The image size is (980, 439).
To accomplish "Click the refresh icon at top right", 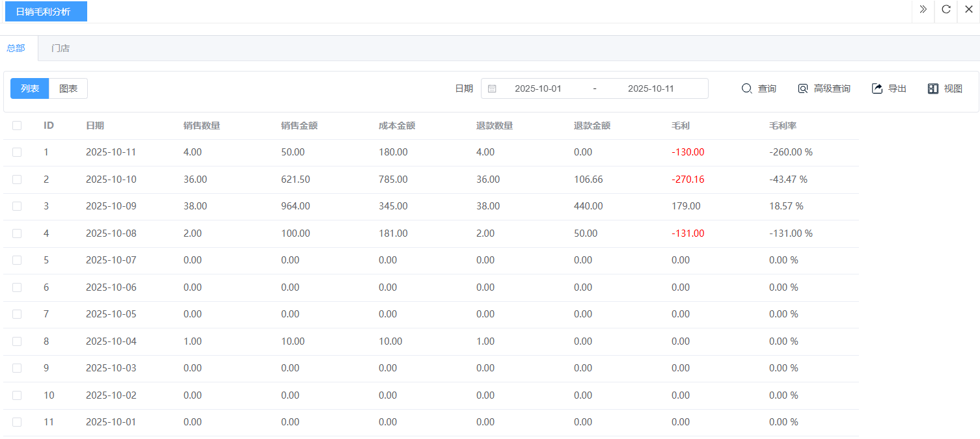I will coord(946,9).
